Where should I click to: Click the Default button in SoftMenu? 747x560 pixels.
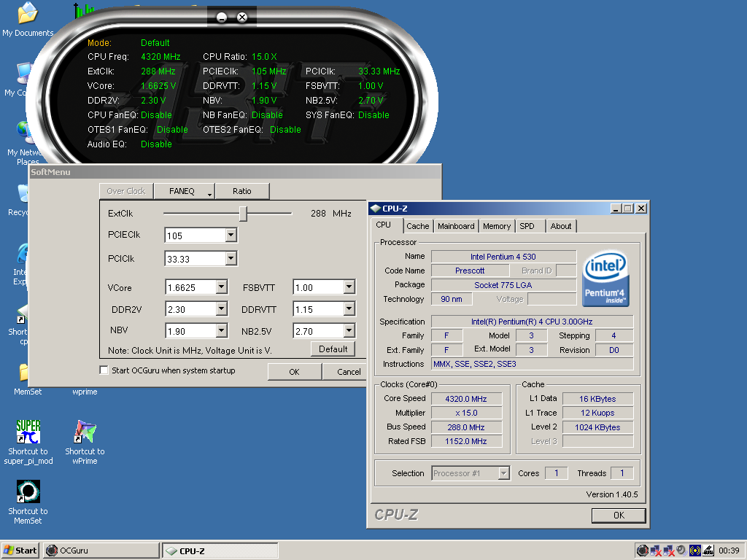coord(333,349)
